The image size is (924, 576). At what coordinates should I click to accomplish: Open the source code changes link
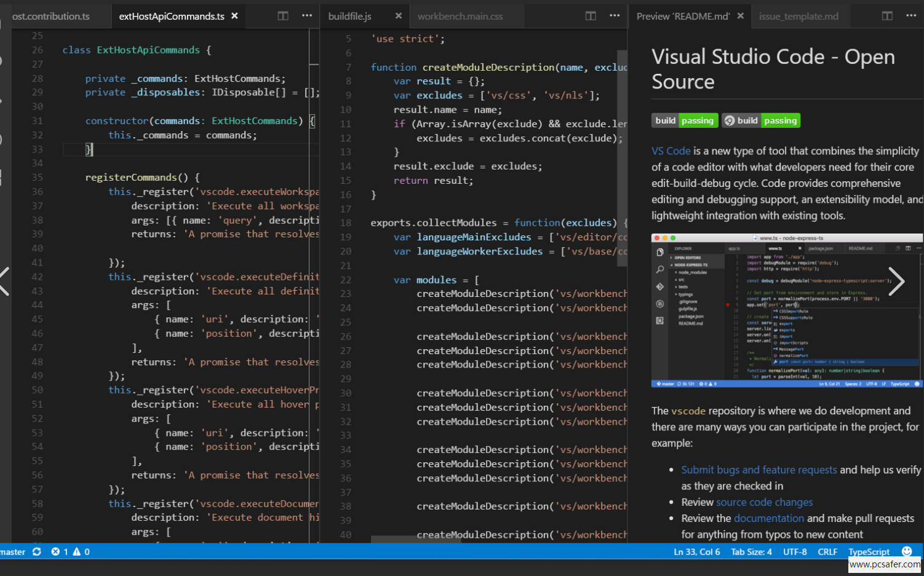pyautogui.click(x=764, y=502)
